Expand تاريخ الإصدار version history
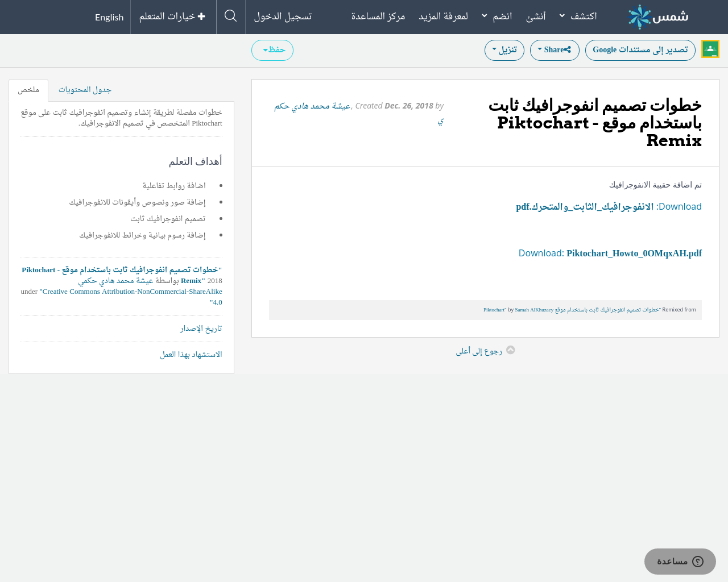The image size is (728, 582). coord(201,329)
